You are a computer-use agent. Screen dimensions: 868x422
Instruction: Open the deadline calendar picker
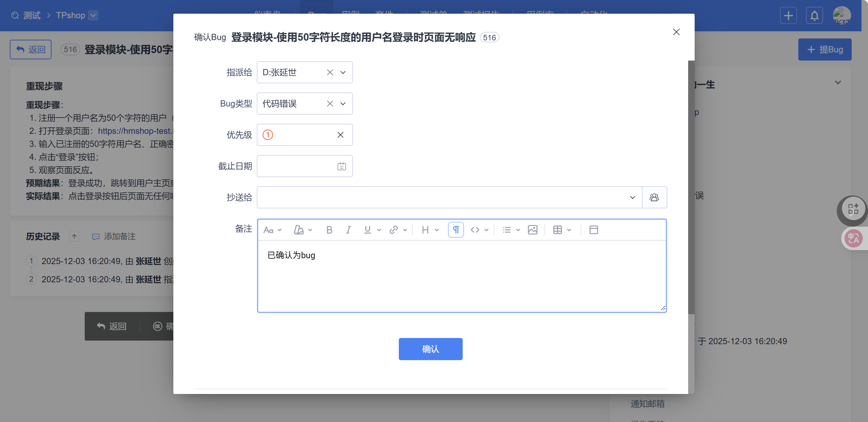point(341,166)
